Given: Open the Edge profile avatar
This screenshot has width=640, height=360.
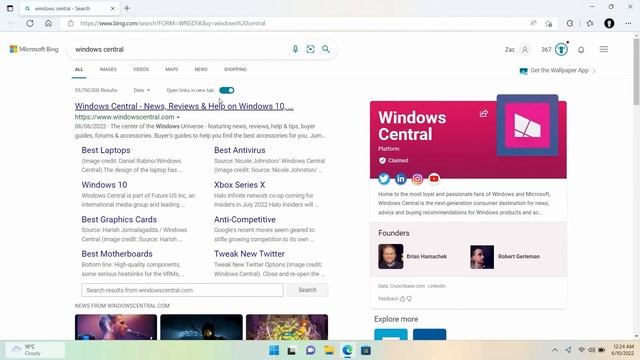Looking at the screenshot, I should click(609, 23).
